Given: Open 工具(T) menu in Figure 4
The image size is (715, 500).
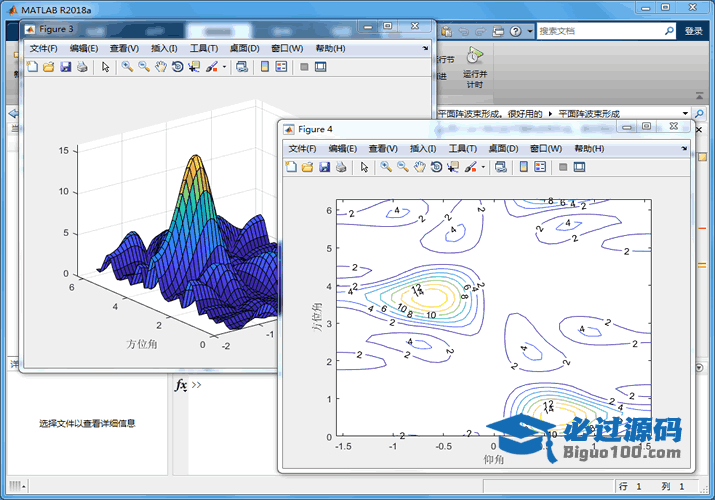Looking at the screenshot, I should tap(463, 149).
